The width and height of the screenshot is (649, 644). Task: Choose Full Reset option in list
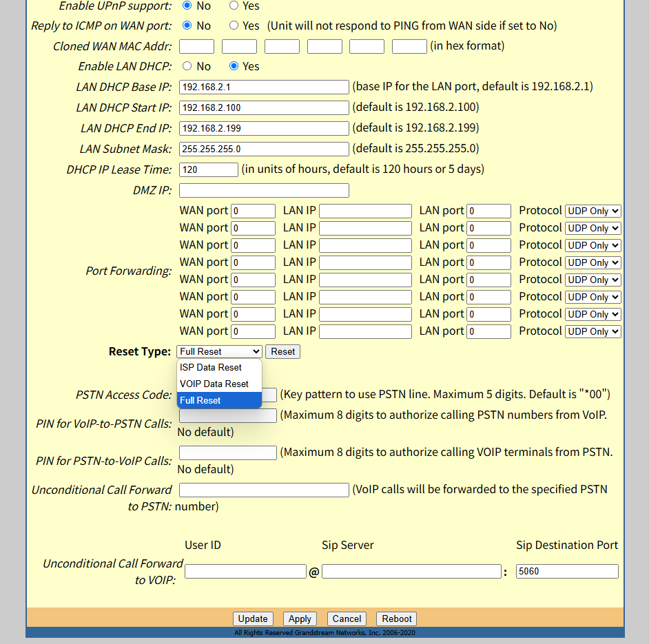219,400
